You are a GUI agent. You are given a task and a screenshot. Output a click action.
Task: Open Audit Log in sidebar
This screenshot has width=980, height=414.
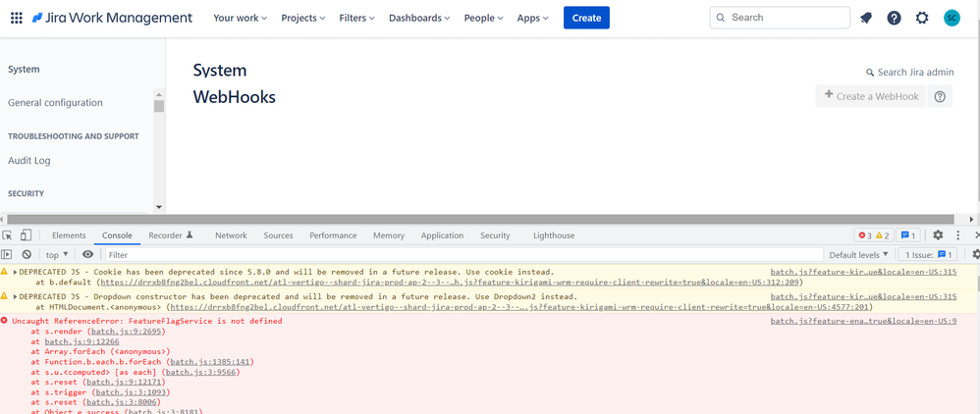pyautogui.click(x=29, y=161)
